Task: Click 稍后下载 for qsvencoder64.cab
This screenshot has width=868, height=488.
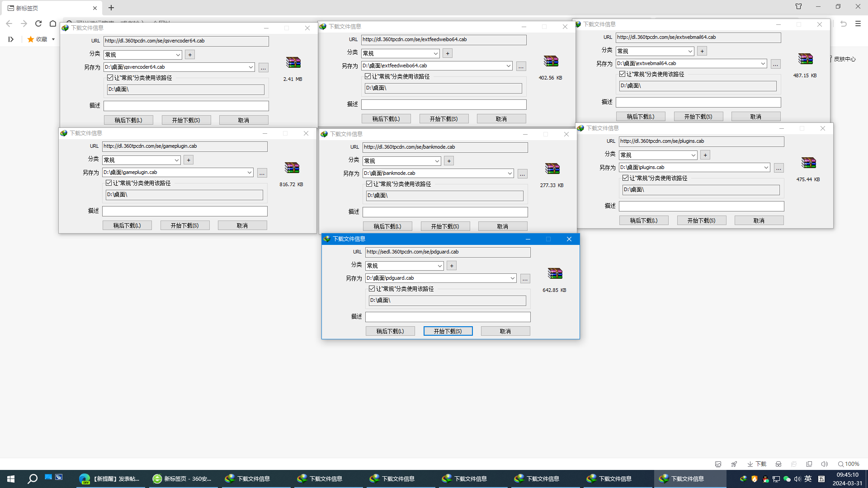Action: coord(128,120)
